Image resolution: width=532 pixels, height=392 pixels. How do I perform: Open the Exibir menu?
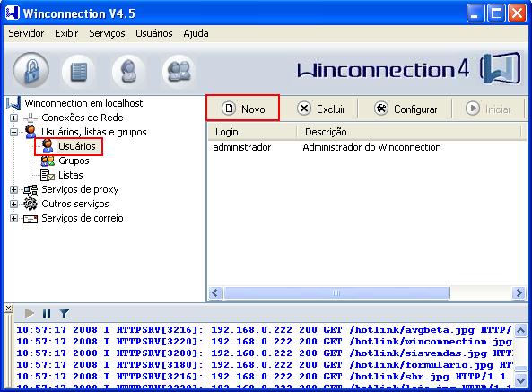pos(66,33)
